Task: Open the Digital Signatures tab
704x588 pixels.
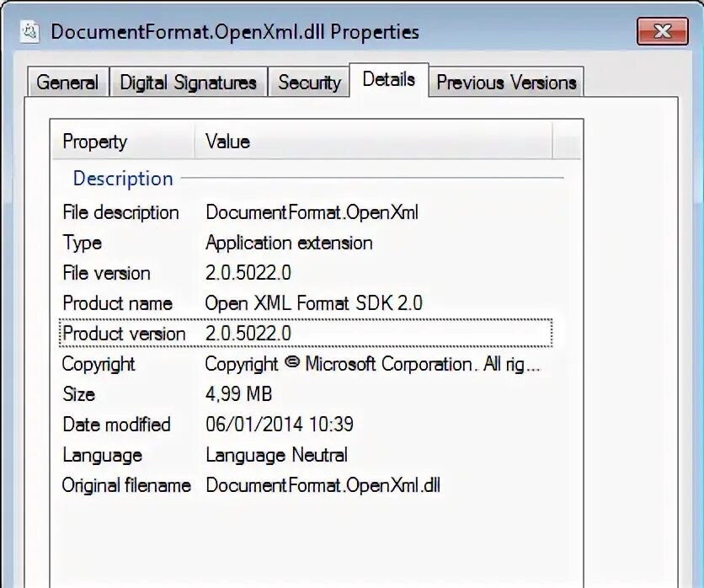Action: point(188,83)
